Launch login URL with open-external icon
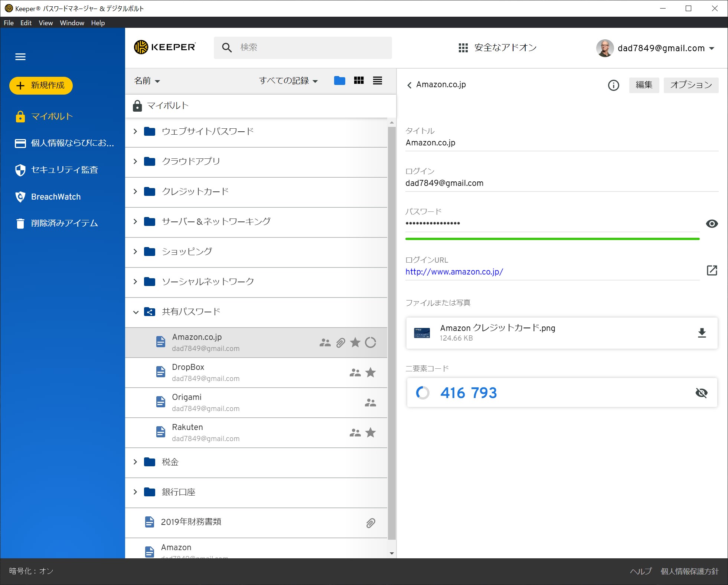Viewport: 728px width, 585px height. pyautogui.click(x=712, y=270)
